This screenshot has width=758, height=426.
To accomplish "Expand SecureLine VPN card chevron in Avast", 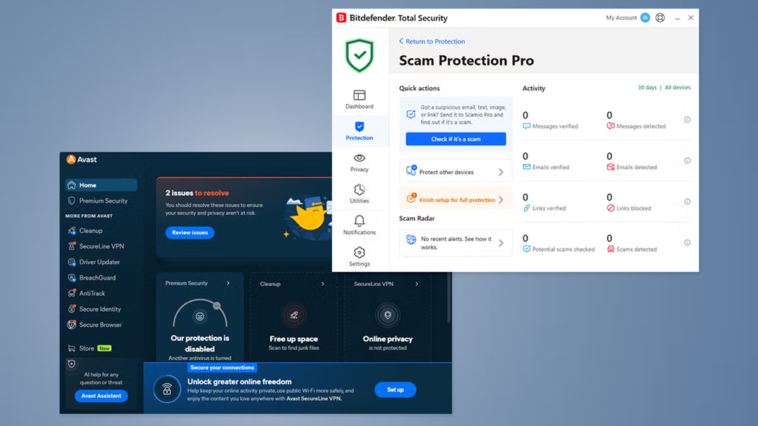I will pos(417,284).
